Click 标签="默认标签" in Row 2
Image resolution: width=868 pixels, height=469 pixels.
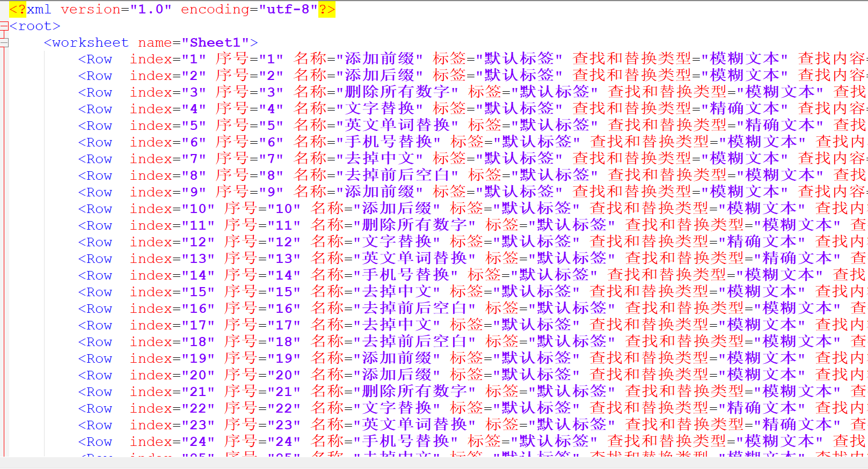coord(498,76)
